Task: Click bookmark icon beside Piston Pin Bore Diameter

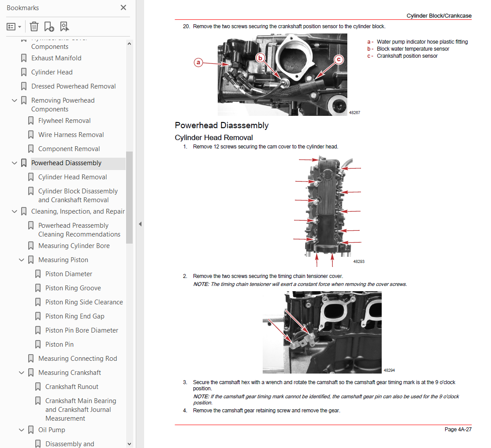Action: click(x=38, y=330)
